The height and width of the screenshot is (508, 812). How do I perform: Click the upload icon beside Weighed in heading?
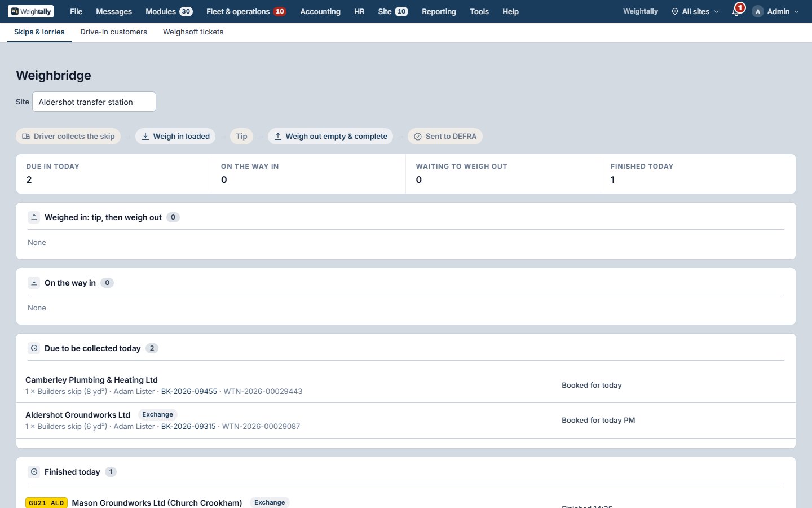[x=34, y=217]
